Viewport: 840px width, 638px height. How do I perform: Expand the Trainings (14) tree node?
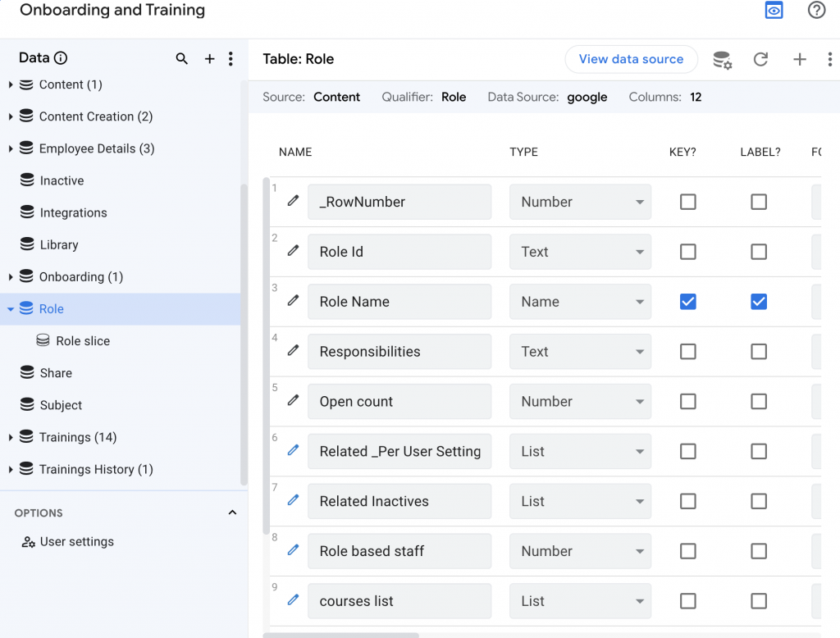click(11, 437)
